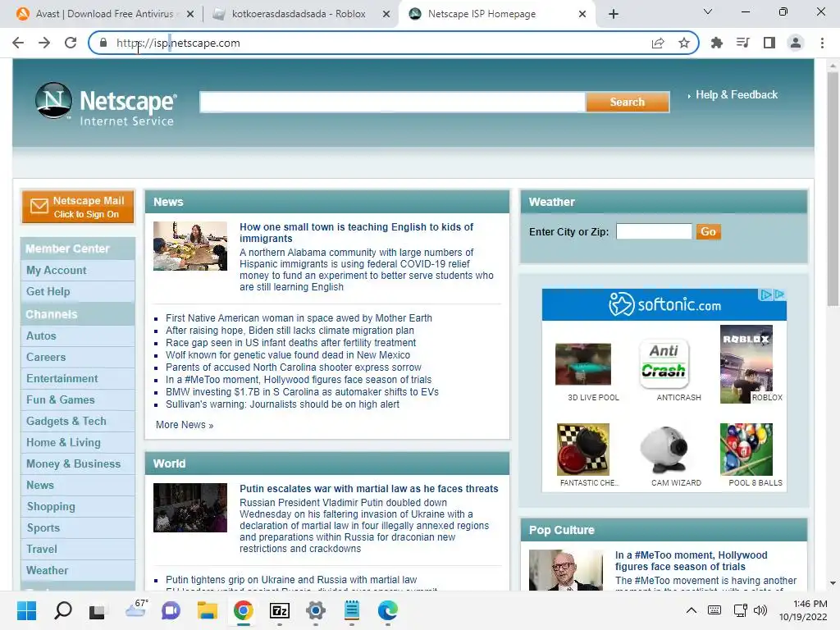Open BMW investing $1.7B story
Viewport: 840px width, 630px height.
pos(302,392)
